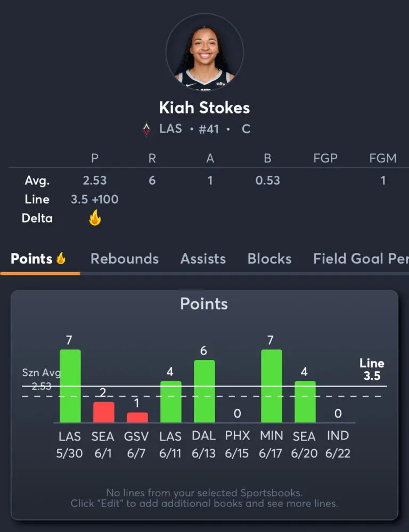The width and height of the screenshot is (409, 532).
Task: Tap the flame icon beside Points tab
Action: pyautogui.click(x=61, y=258)
